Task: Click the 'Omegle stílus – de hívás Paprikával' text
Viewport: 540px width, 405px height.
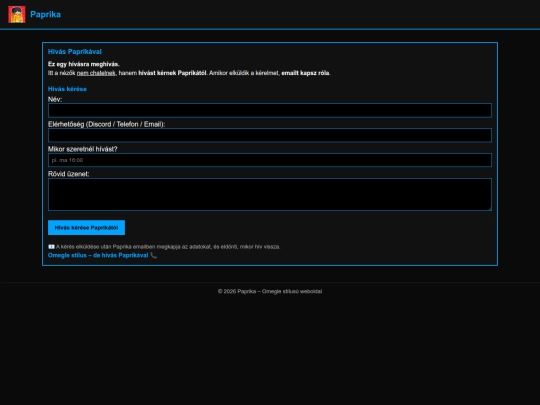Action: click(x=98, y=255)
